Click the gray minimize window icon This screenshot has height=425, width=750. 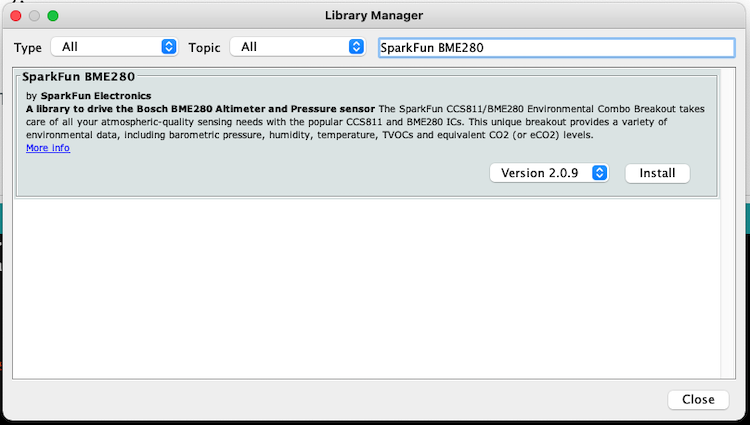pyautogui.click(x=34, y=16)
